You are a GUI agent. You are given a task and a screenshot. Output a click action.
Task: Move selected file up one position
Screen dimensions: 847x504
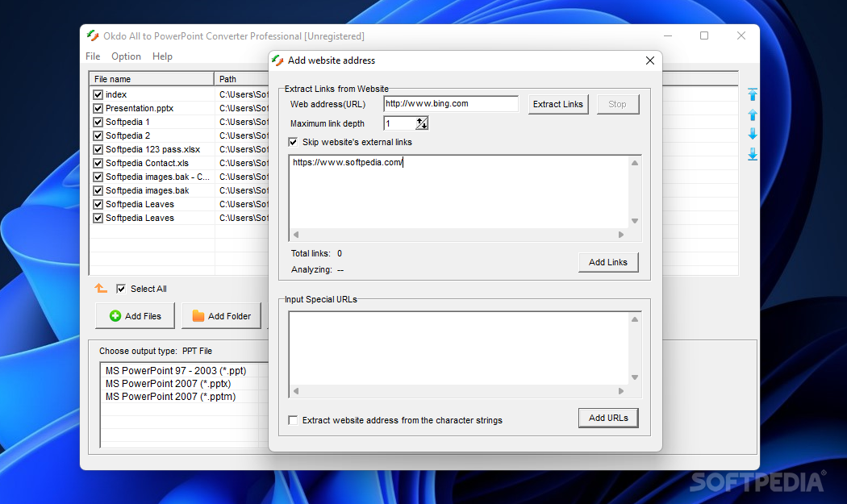tap(753, 115)
